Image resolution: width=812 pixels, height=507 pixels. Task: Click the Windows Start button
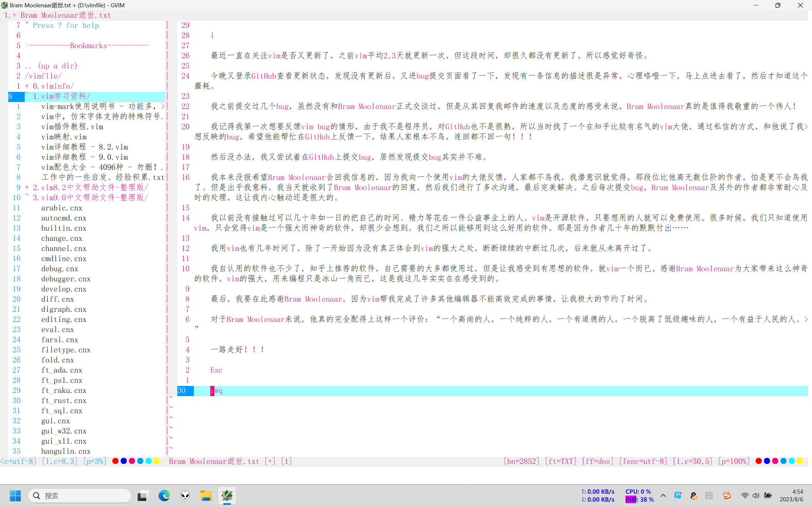15,496
